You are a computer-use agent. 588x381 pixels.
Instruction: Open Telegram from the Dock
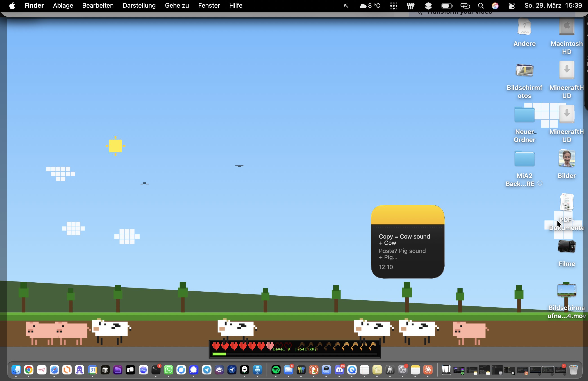(x=207, y=370)
